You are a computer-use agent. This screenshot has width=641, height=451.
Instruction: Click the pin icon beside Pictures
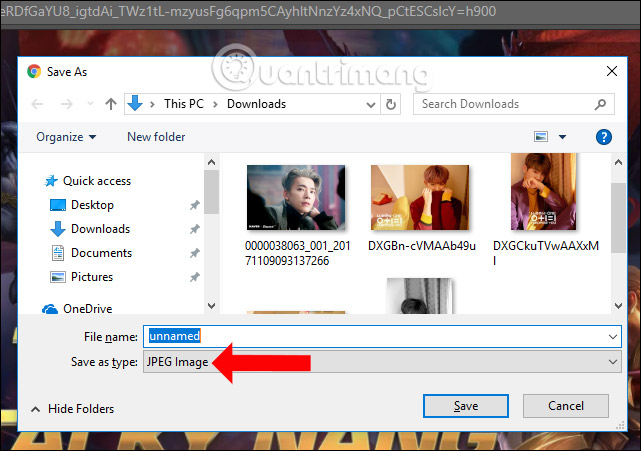(195, 277)
